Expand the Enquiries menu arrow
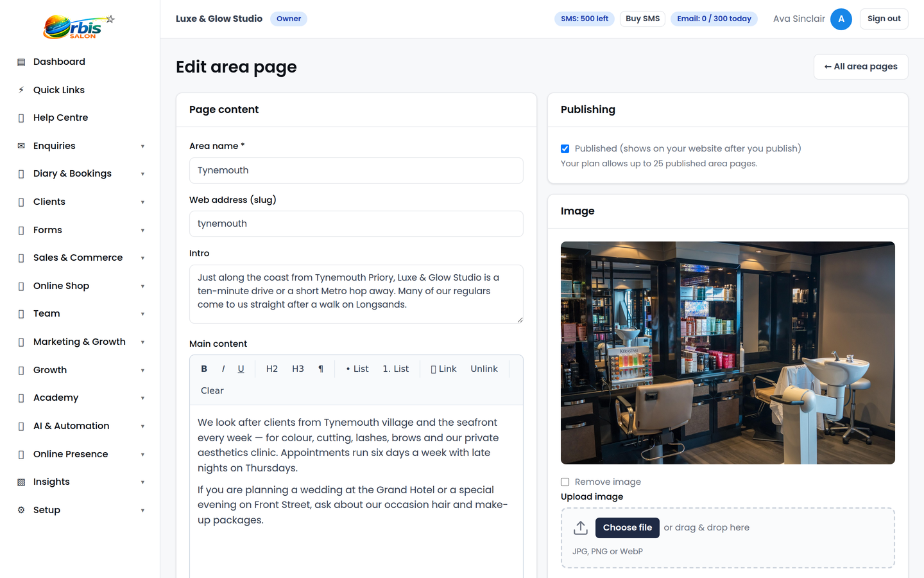 click(142, 146)
